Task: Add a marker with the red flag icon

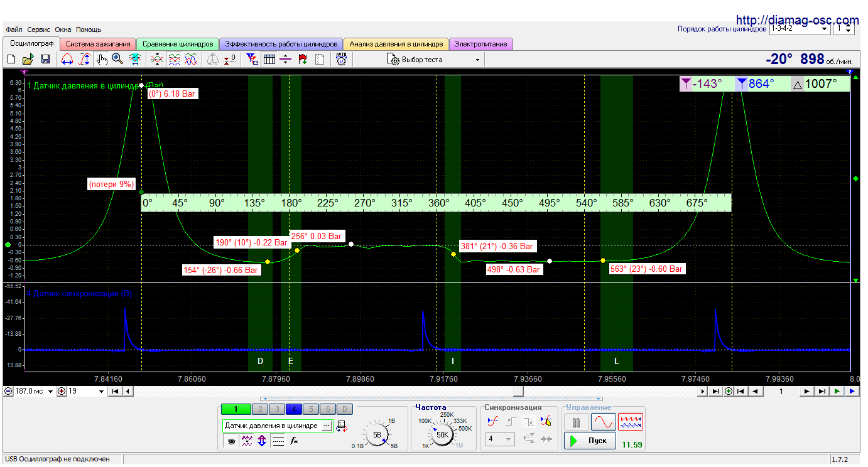Action: pyautogui.click(x=303, y=59)
